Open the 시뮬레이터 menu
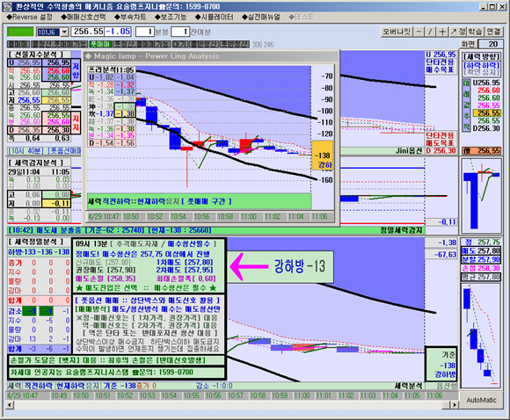The image size is (510, 420). tap(215, 17)
